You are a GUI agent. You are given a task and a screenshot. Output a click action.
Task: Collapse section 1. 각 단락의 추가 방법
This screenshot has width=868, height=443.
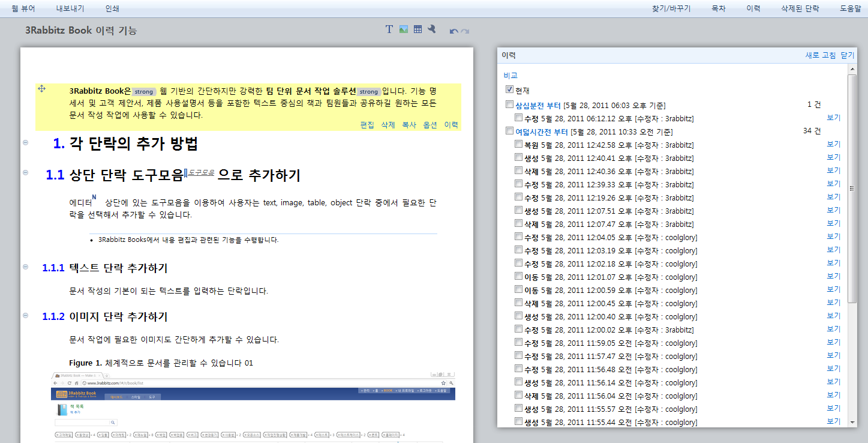click(26, 142)
